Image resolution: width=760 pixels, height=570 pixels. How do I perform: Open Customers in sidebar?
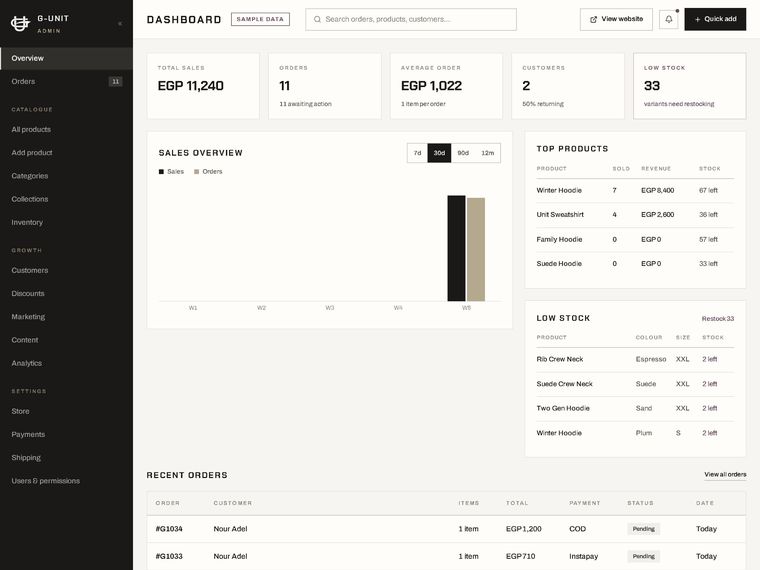[x=66, y=270]
